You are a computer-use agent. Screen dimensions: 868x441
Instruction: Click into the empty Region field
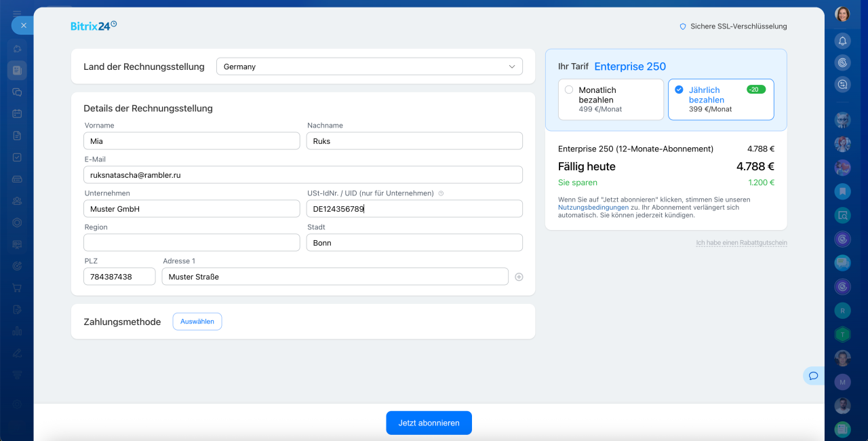tap(191, 243)
